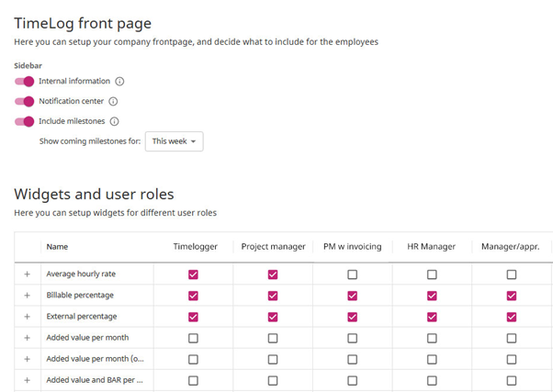This screenshot has width=553, height=392.
Task: Uncheck External percentage for Project manager
Action: (x=273, y=317)
